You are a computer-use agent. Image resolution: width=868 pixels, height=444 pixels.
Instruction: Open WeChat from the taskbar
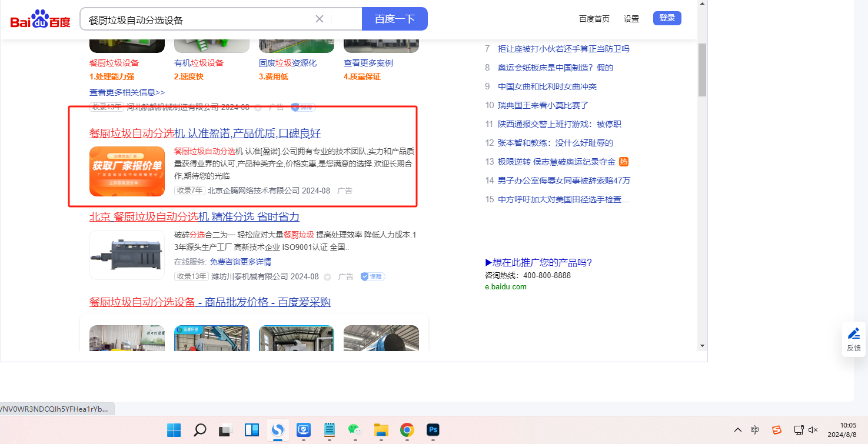point(354,430)
